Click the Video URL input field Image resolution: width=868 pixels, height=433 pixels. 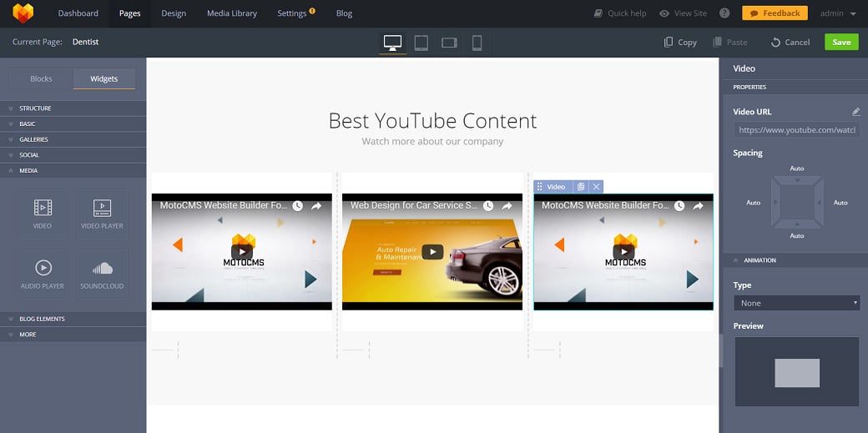[x=796, y=130]
